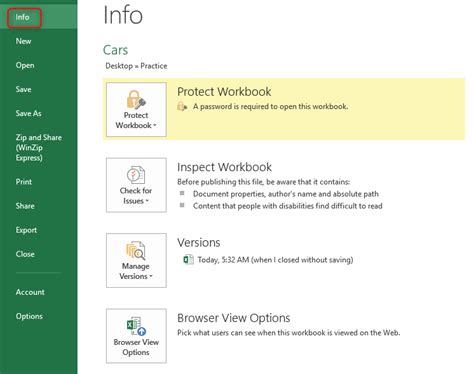Click the Browser View Options Excel globe icon
The height and width of the screenshot is (374, 474).
[x=136, y=326]
